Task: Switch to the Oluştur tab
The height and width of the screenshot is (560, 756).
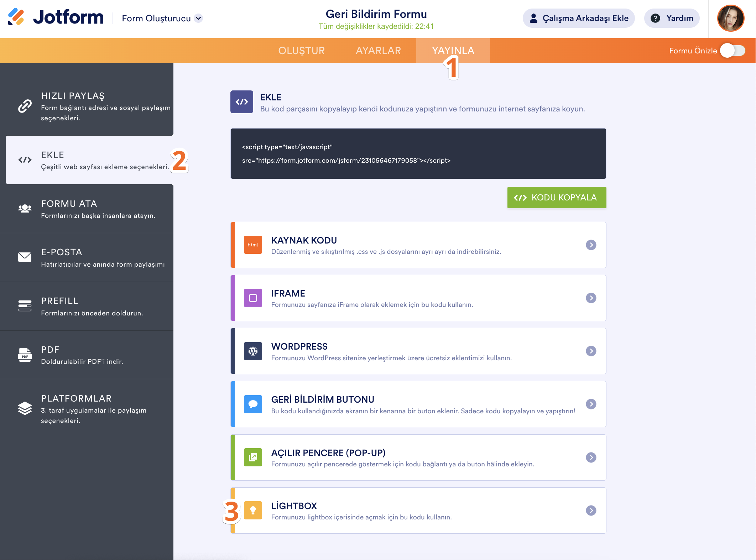Action: tap(301, 51)
